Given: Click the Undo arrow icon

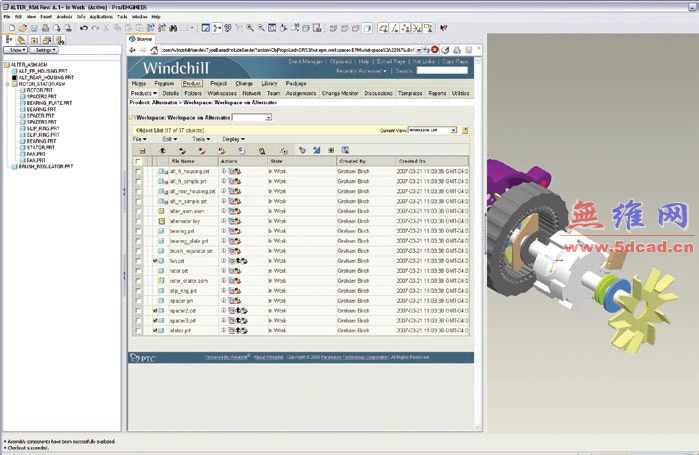Looking at the screenshot, I should [83, 28].
